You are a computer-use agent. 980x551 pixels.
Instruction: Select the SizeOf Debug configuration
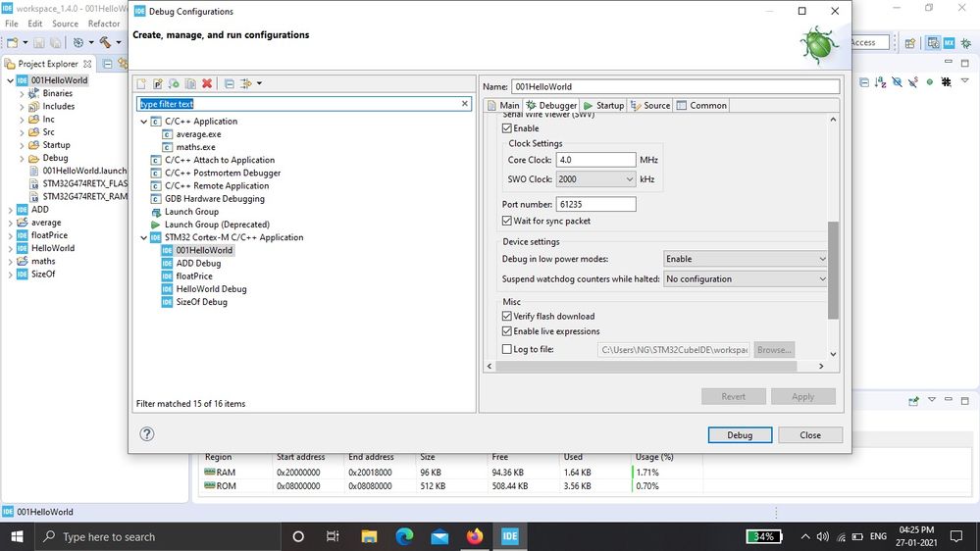click(x=201, y=302)
